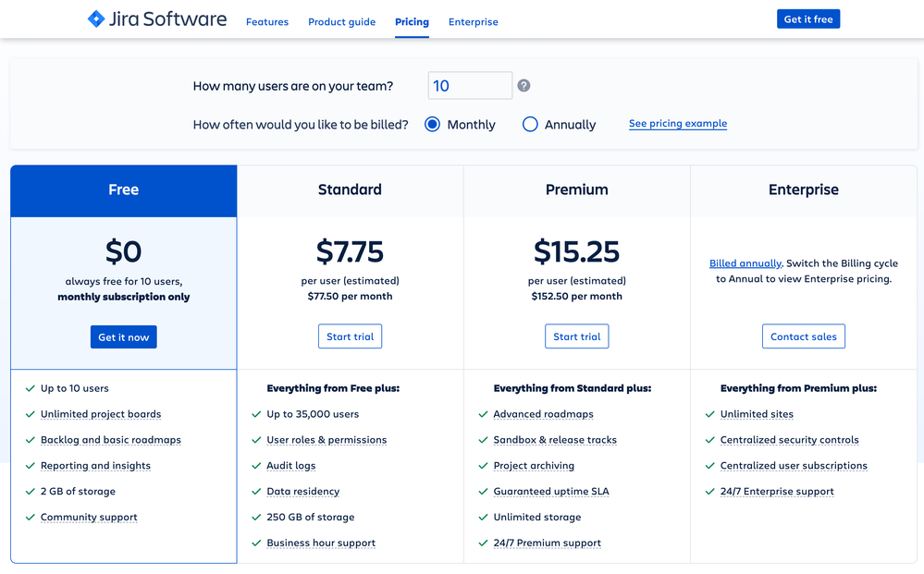The image size is (924, 574).
Task: Select the Monthly billing radio button
Action: coord(432,124)
